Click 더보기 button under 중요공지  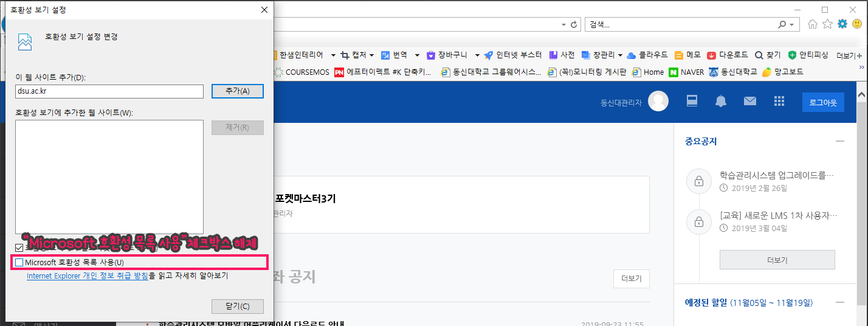[777, 260]
